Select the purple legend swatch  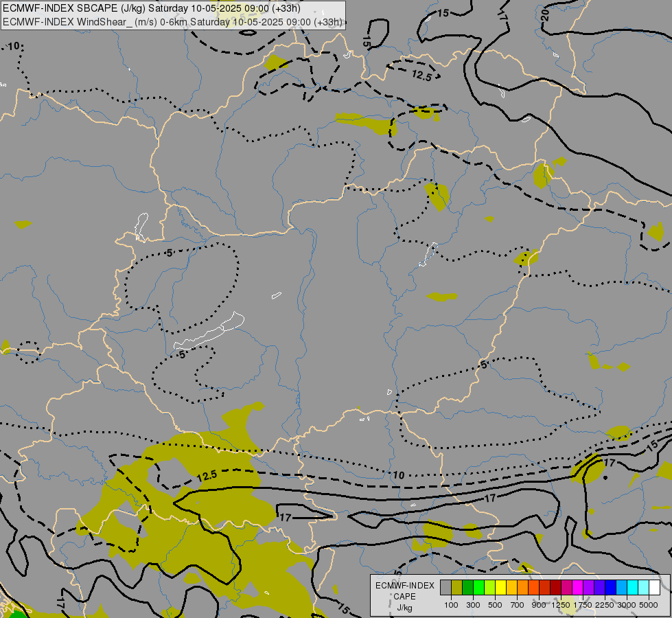tap(589, 588)
